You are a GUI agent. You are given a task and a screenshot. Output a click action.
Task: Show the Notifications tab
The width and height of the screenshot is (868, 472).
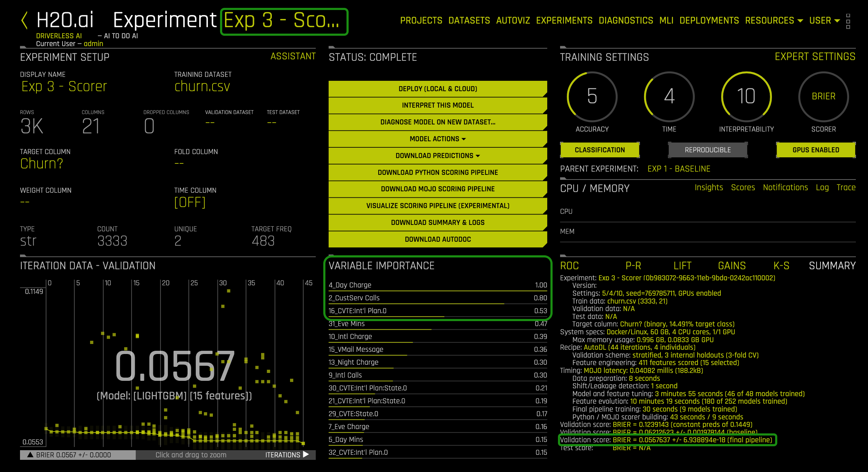coord(785,187)
